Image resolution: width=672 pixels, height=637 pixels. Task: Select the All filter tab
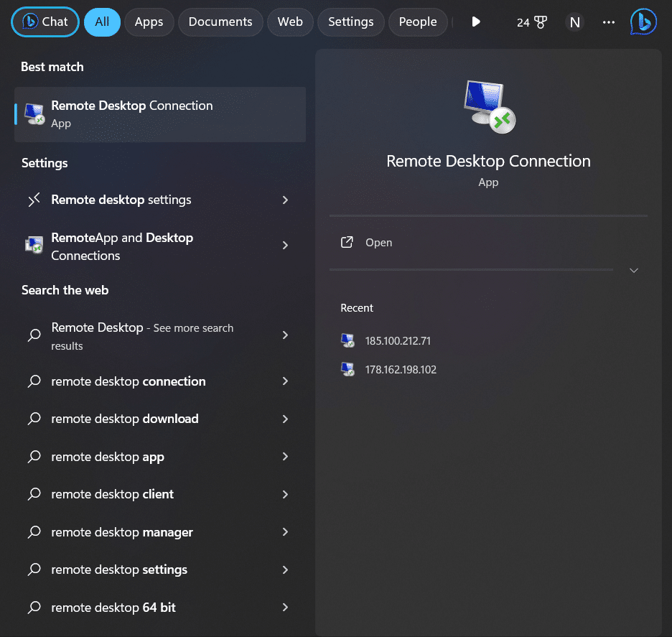(102, 22)
